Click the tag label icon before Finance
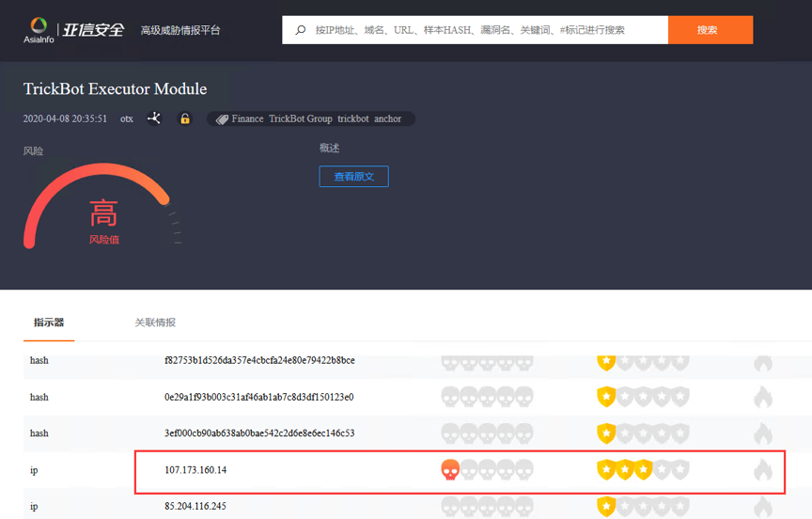 point(222,119)
